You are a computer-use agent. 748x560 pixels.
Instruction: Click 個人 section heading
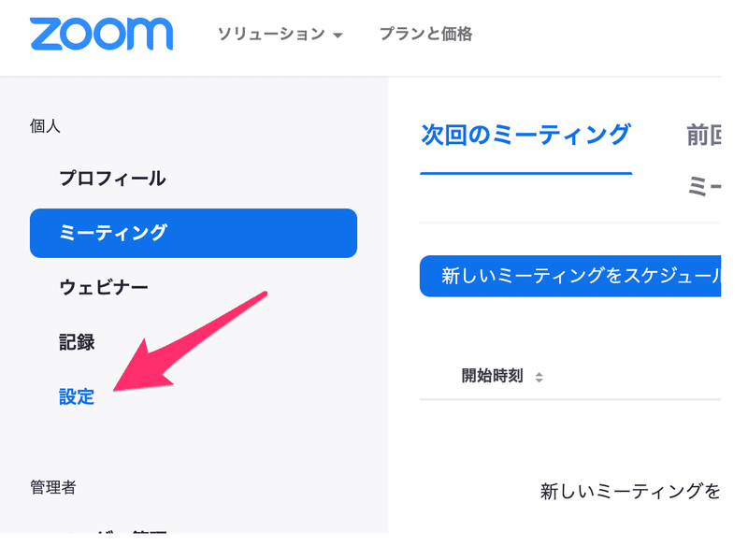[x=45, y=125]
